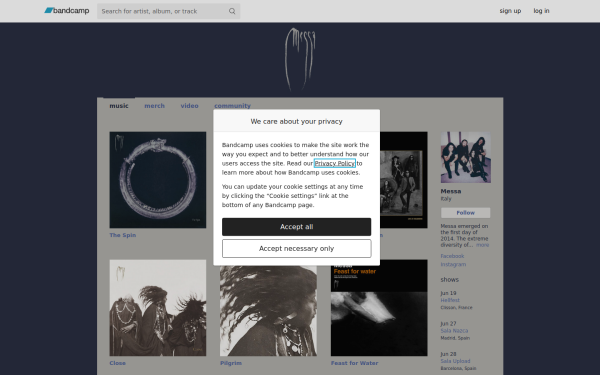Open the sign up link
600x375 pixels.
510,11
